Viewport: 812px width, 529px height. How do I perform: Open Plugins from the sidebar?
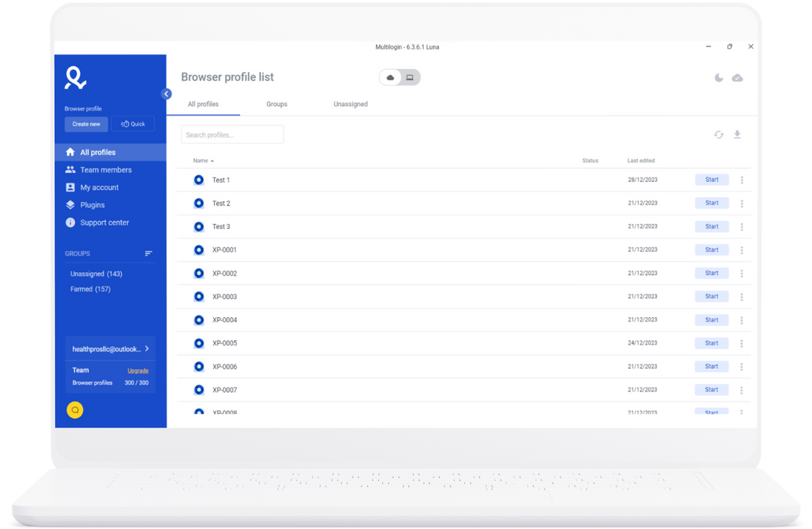(x=92, y=205)
